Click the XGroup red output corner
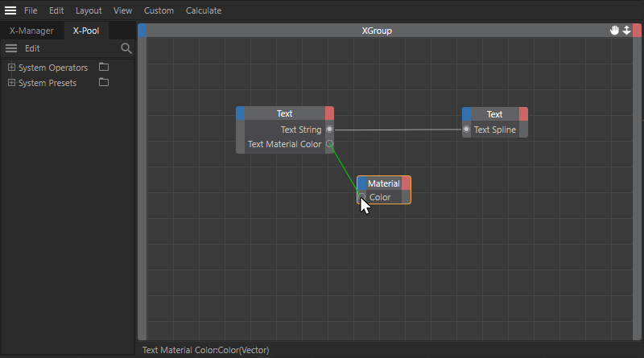The width and height of the screenshot is (644, 358). click(x=637, y=31)
